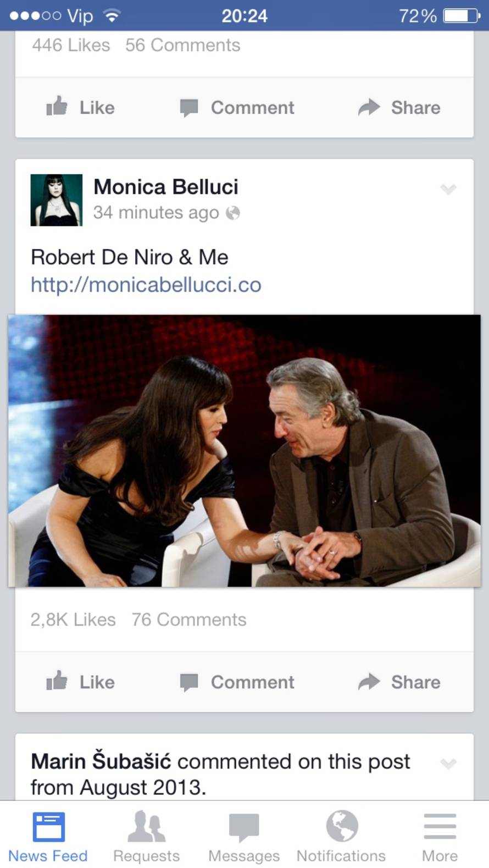Comment on the Robert De Niro post
The image size is (489, 868).
237,682
